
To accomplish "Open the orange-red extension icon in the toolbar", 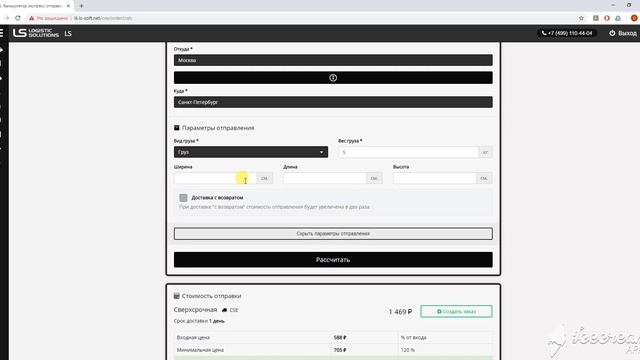I will 607,18.
